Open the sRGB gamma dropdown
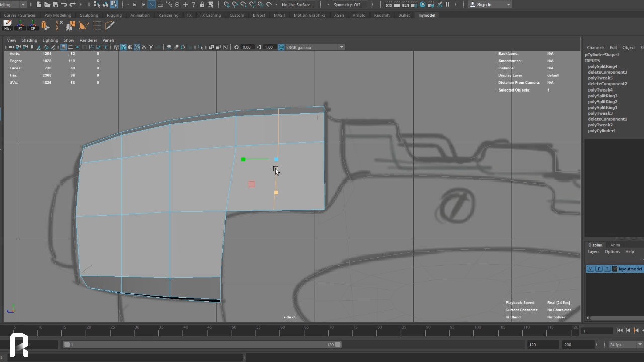The width and height of the screenshot is (644, 362). (341, 47)
